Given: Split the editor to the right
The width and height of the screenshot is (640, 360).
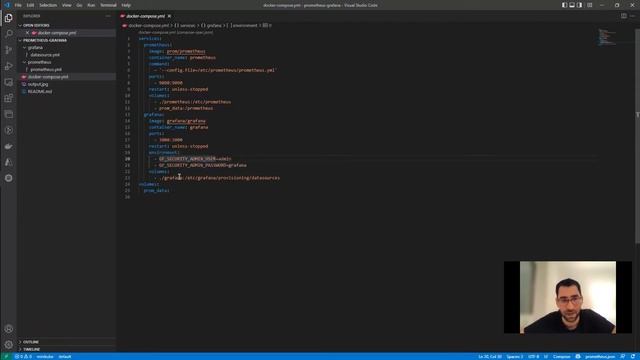Looking at the screenshot, I should point(624,16).
